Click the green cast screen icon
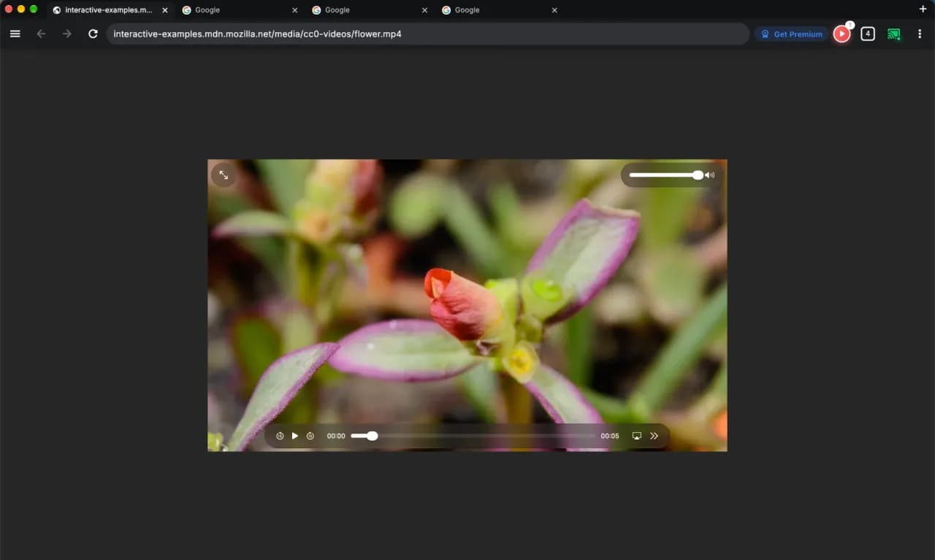This screenshot has width=935, height=560. click(893, 34)
